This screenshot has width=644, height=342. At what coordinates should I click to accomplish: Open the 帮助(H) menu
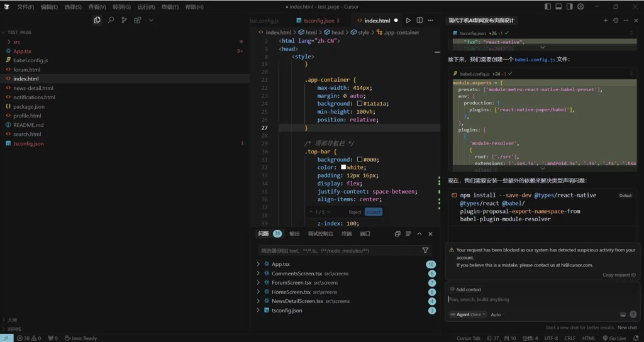tap(194, 7)
